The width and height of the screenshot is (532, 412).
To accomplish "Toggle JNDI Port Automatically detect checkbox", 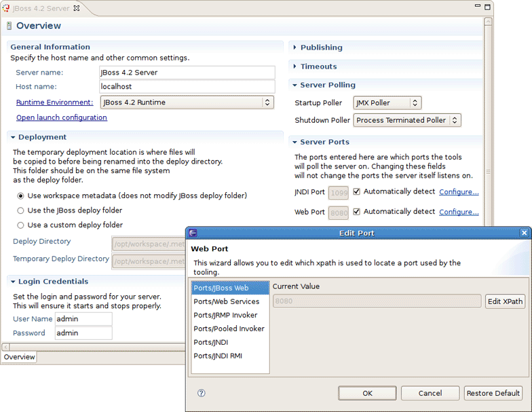I will (x=357, y=191).
